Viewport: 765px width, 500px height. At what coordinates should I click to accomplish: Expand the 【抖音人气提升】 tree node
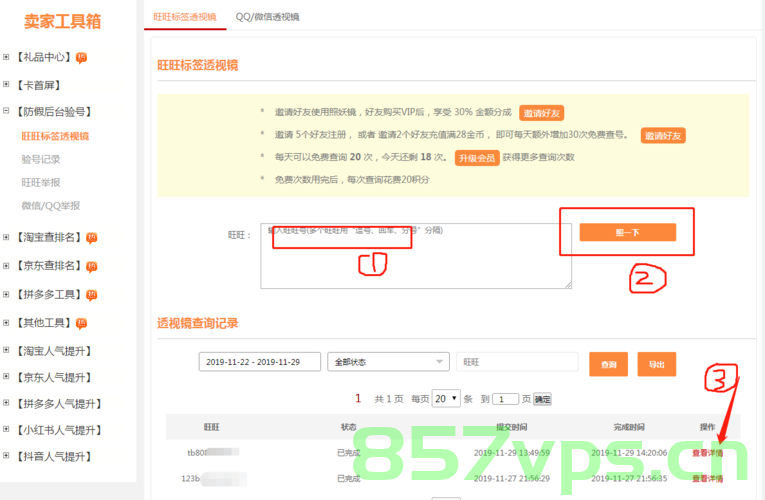point(6,455)
